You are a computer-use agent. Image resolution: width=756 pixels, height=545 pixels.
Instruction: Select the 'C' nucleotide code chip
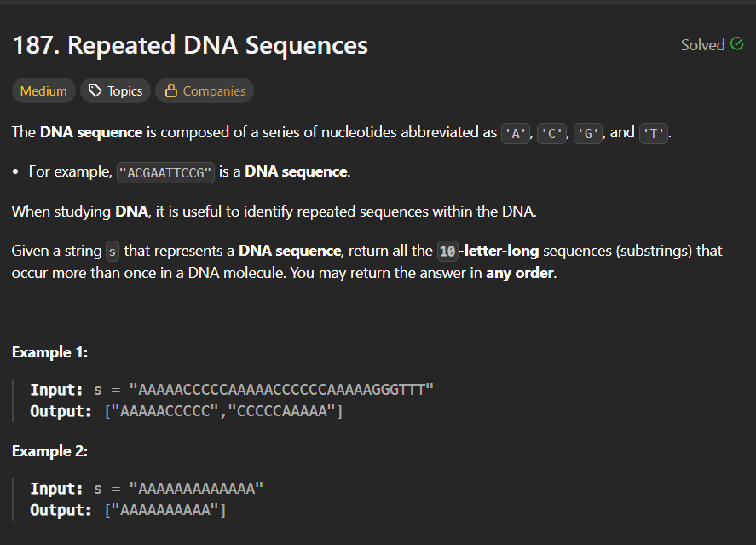pos(551,133)
